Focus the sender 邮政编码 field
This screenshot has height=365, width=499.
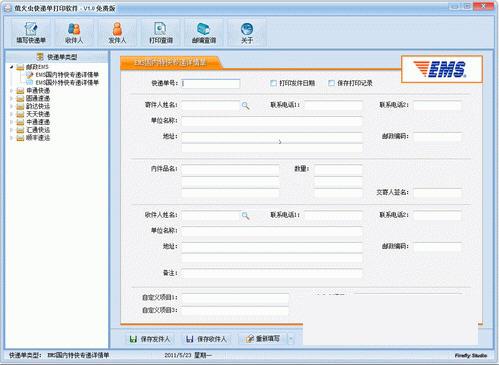438,137
